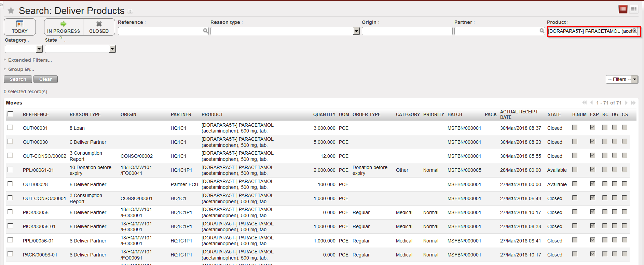The image size is (644, 265).
Task: Sort by the Quantity column header
Action: (324, 115)
